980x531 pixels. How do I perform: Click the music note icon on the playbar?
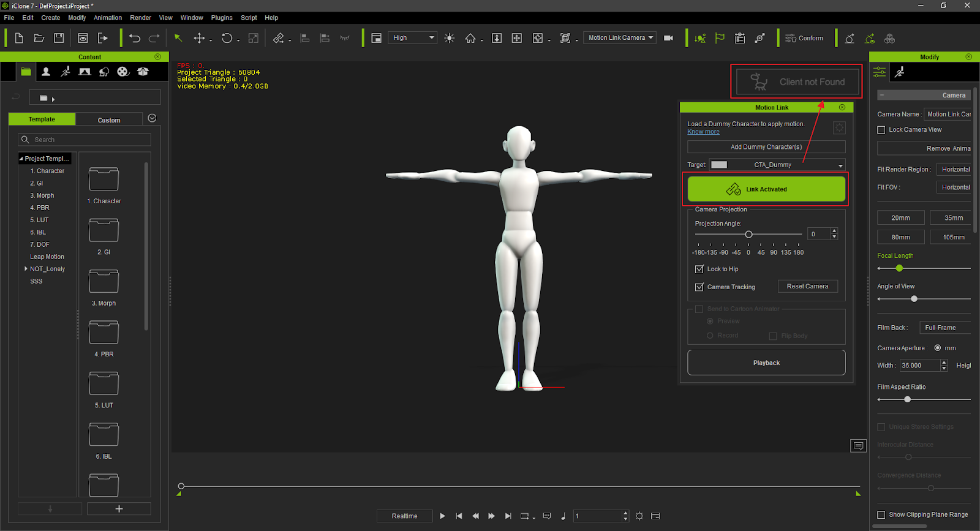click(563, 516)
